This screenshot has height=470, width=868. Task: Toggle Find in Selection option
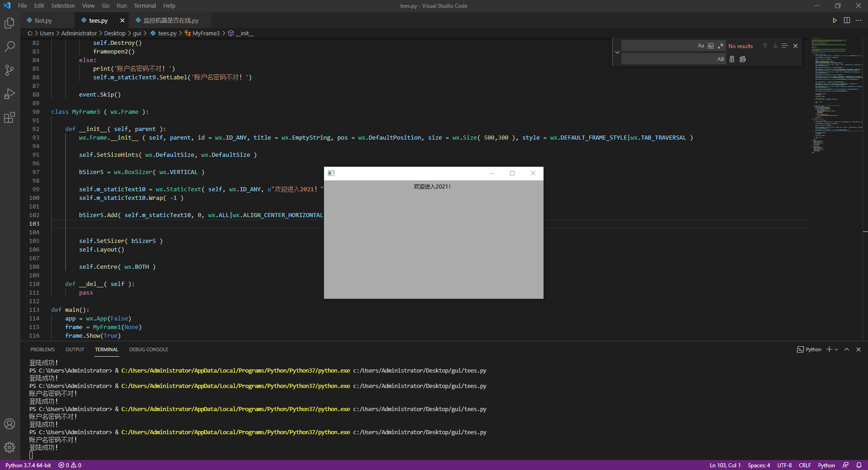785,46
